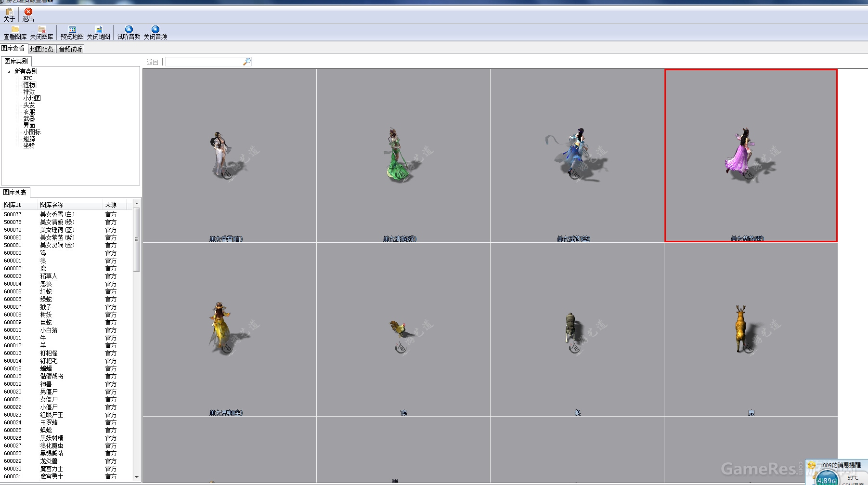868x485 pixels.
Task: Select the 头发 category
Action: [x=29, y=105]
